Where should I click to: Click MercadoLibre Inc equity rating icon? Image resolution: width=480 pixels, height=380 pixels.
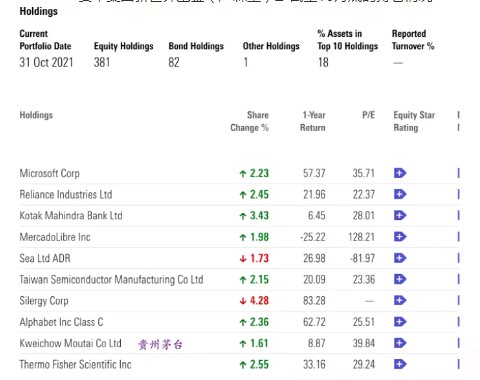pyautogui.click(x=400, y=237)
